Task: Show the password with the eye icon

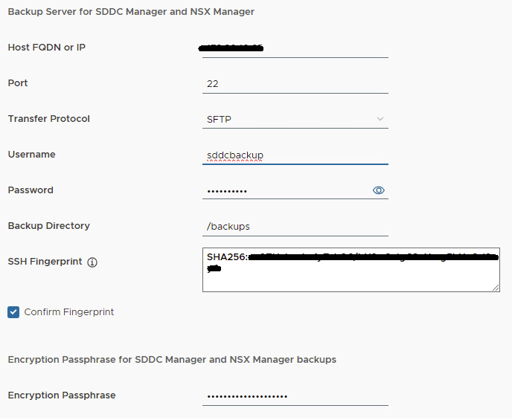Action: pos(379,190)
